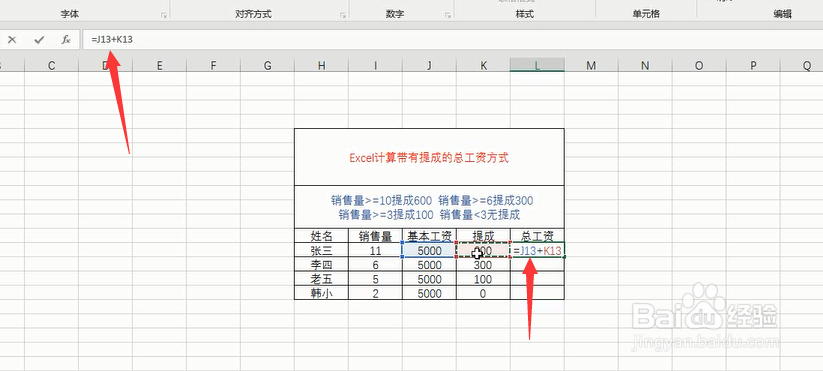Select column J header

point(429,65)
